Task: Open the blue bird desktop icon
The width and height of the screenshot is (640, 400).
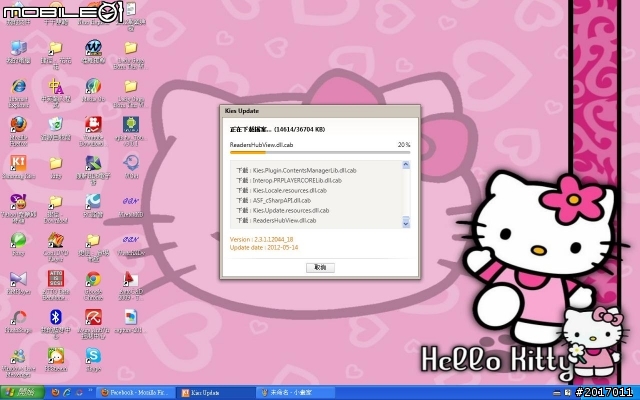Action: pos(131,167)
